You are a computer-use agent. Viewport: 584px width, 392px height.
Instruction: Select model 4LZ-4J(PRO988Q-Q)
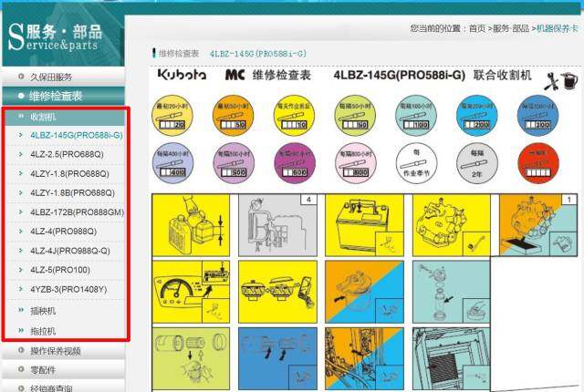pyautogui.click(x=70, y=251)
